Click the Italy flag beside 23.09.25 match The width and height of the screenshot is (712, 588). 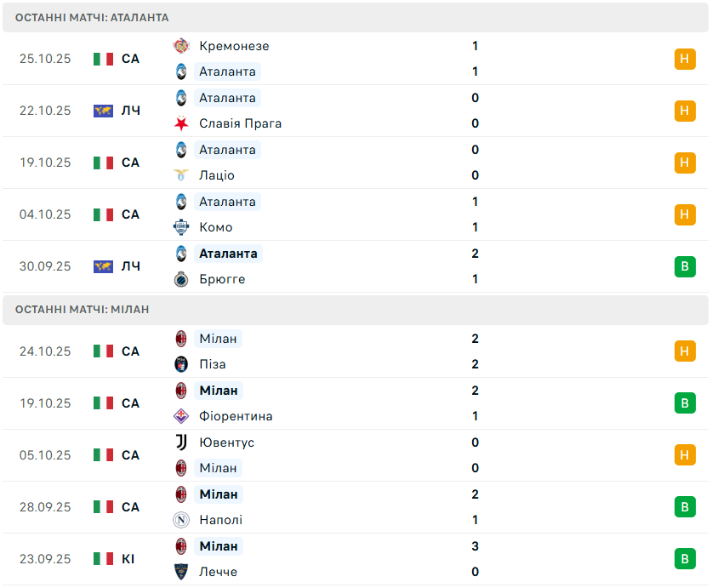click(103, 559)
